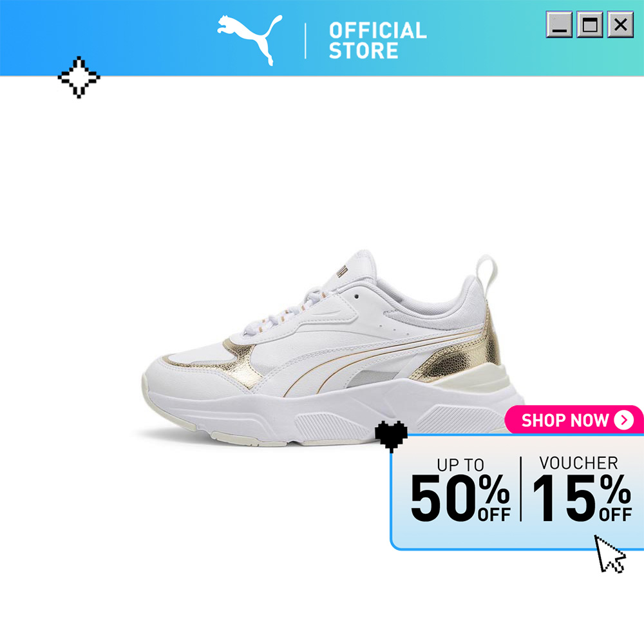Image resolution: width=644 pixels, height=644 pixels.
Task: Click the Official Store text
Action: click(x=377, y=40)
